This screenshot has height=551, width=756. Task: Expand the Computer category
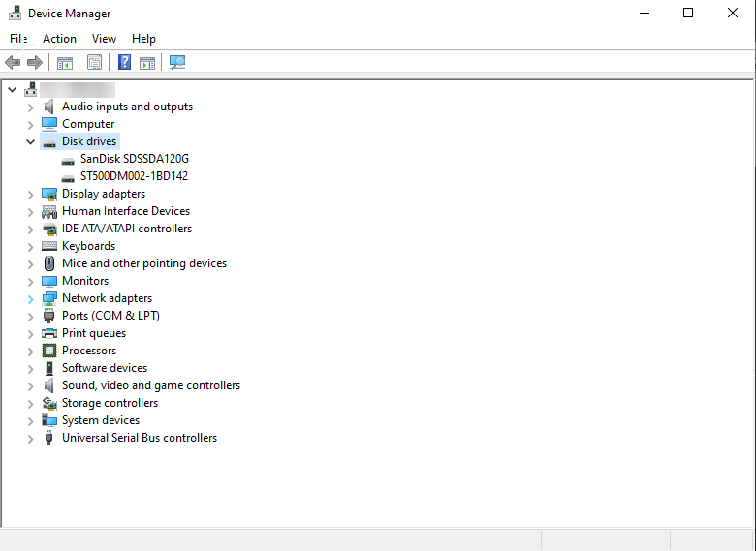pyautogui.click(x=30, y=125)
